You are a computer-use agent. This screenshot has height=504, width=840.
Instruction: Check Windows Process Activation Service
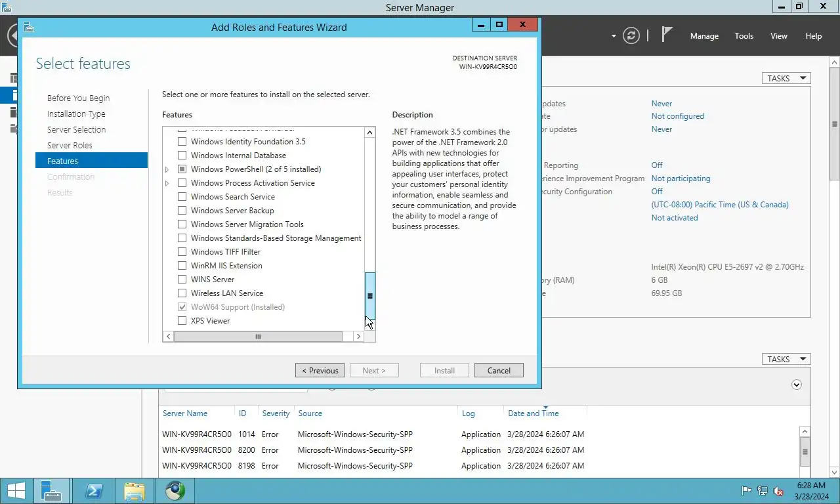[182, 183]
